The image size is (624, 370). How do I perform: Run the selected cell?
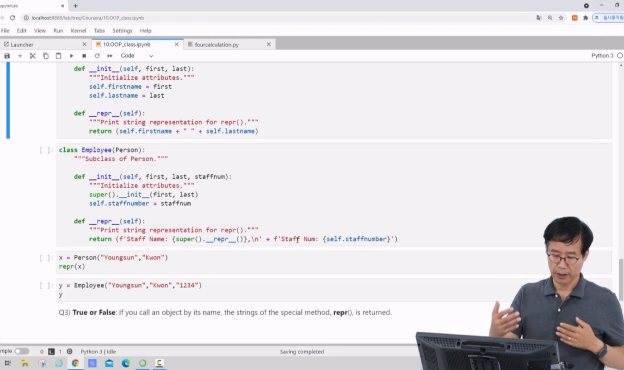point(71,56)
